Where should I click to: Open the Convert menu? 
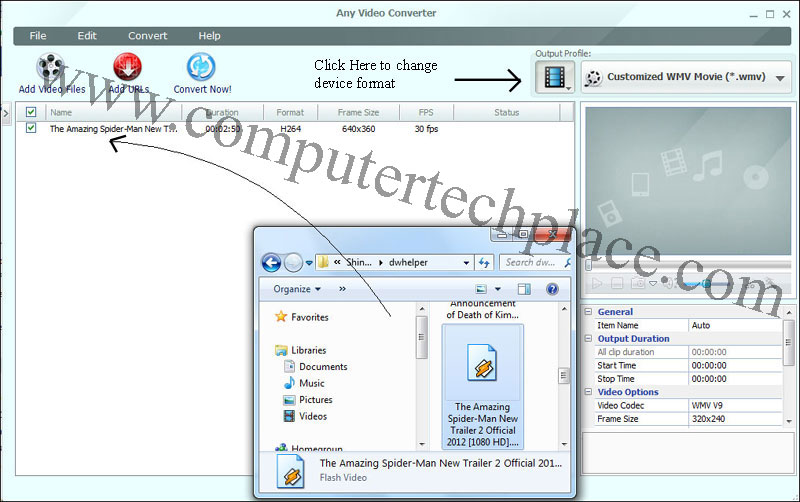click(x=147, y=36)
